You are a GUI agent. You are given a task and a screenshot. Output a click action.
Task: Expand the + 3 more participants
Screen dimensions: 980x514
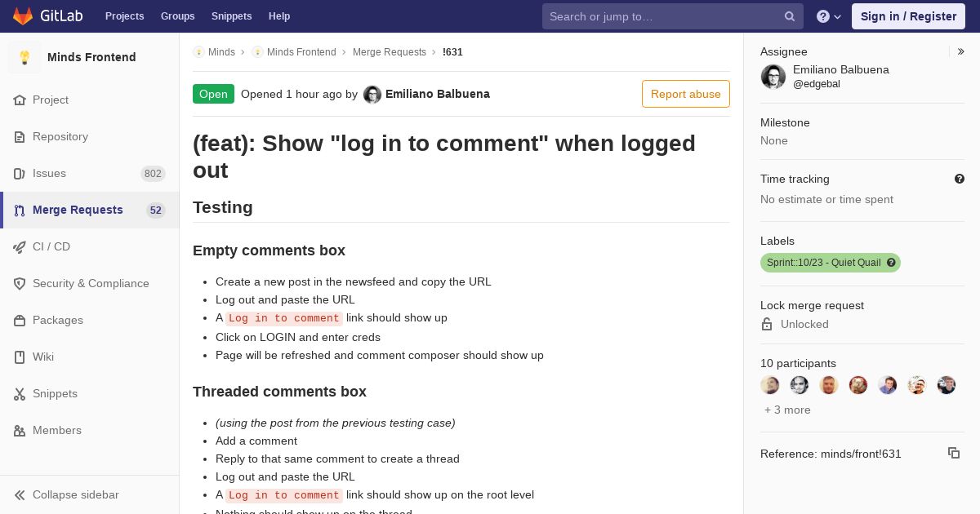pos(787,410)
